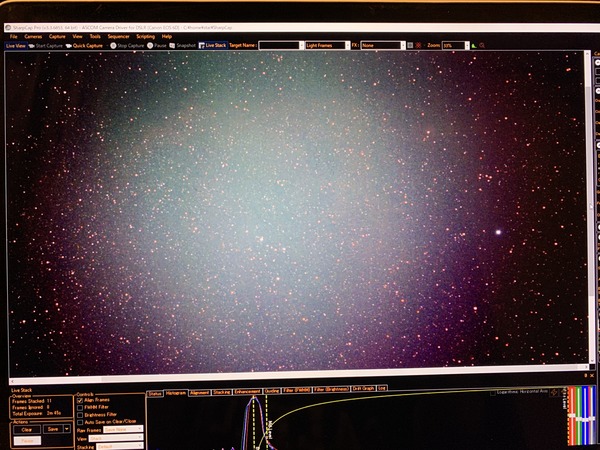Click the Clear button in Actions

[27, 429]
